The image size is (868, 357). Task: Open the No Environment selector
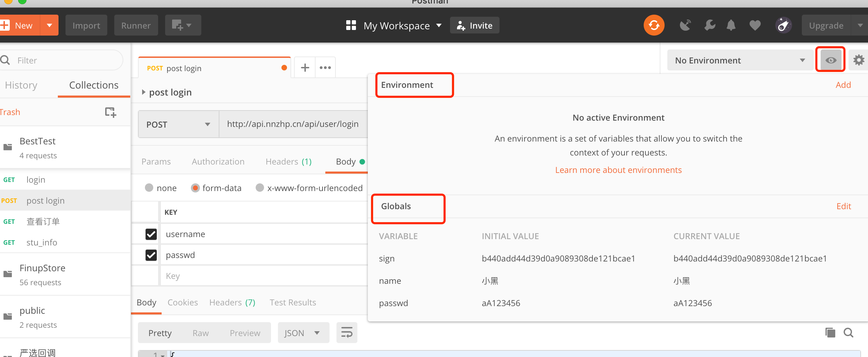coord(740,60)
